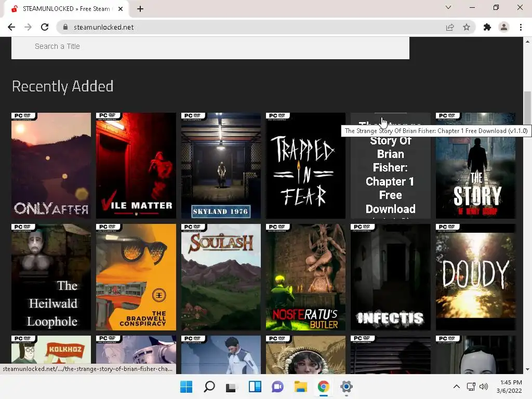Open Settings gear on taskbar
The width and height of the screenshot is (532, 399).
tap(347, 387)
